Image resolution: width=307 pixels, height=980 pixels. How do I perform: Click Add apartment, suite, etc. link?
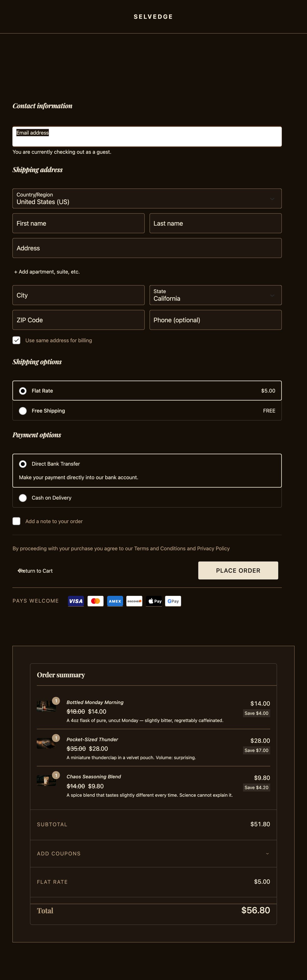coord(47,272)
